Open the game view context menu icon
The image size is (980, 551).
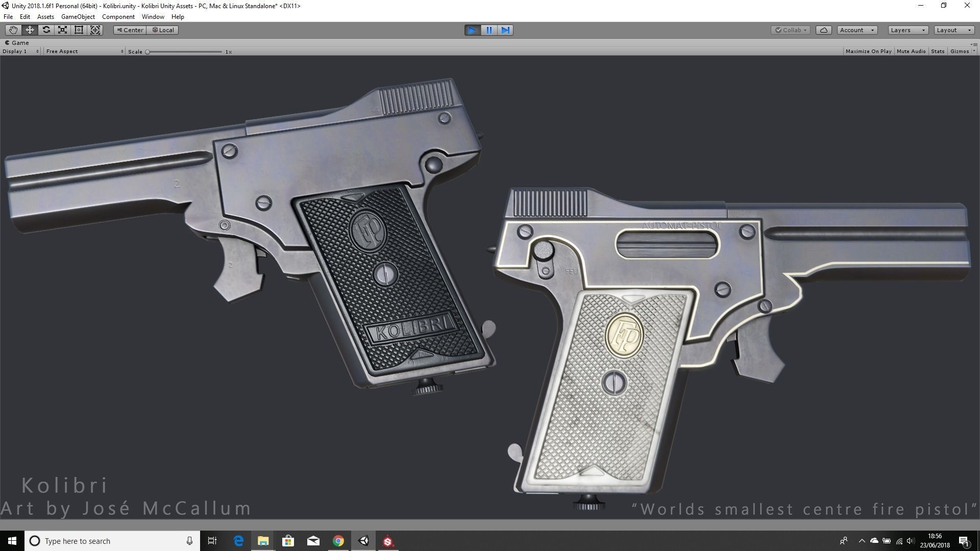(x=974, y=44)
